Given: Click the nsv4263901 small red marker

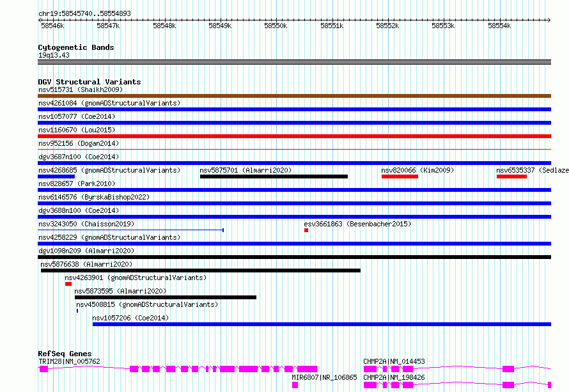Looking at the screenshot, I should [x=68, y=284].
